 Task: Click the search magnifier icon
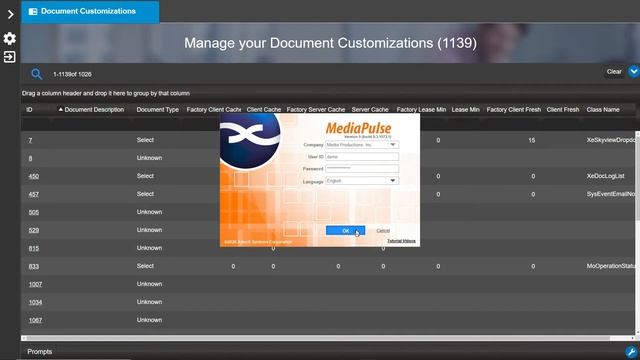pos(37,74)
